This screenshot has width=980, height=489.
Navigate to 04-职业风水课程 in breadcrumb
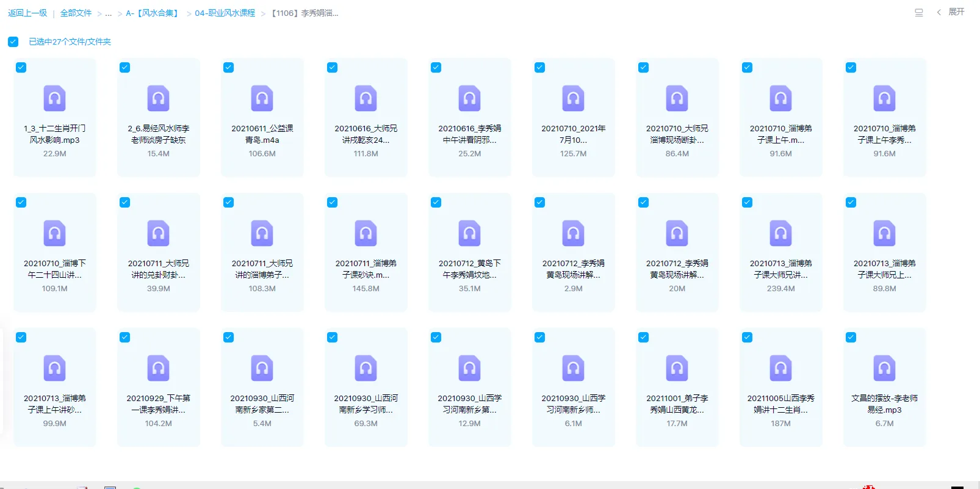[225, 13]
